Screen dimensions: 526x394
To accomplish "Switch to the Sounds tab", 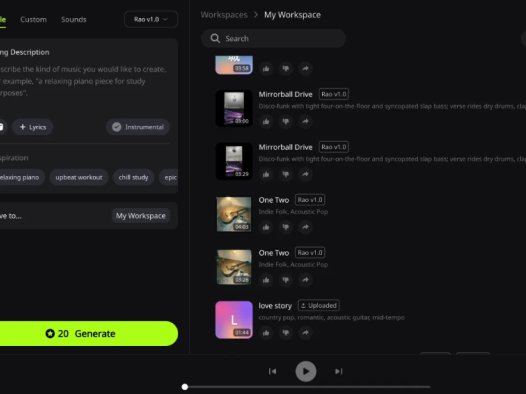I will (x=74, y=19).
